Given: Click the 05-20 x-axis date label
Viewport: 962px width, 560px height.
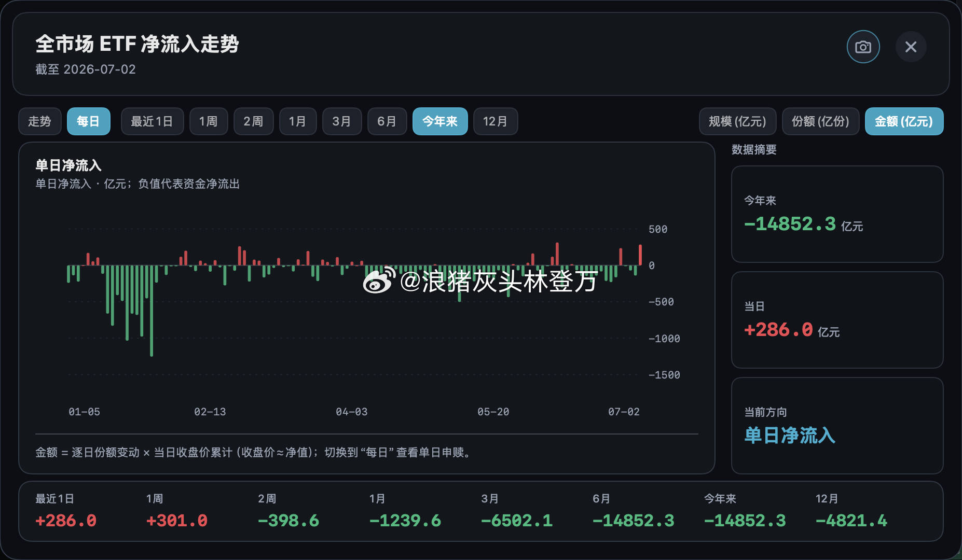Looking at the screenshot, I should point(493,412).
